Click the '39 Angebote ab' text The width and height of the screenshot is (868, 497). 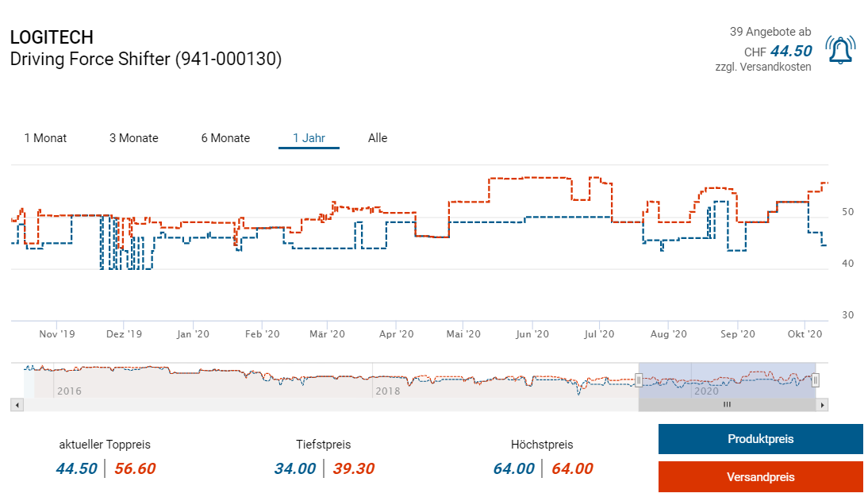coord(770,32)
